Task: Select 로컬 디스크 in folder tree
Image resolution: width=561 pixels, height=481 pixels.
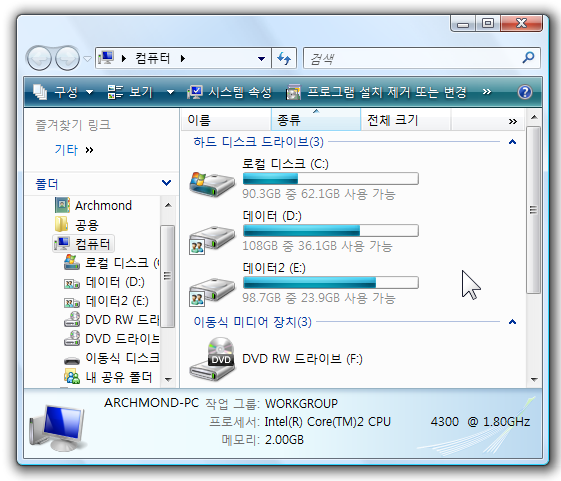Action: tap(111, 263)
